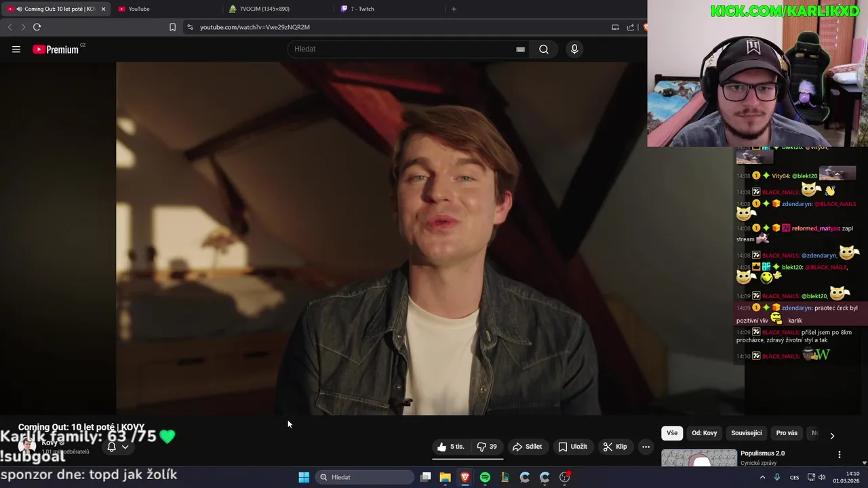
Task: Open Task View from the taskbar
Action: point(426,477)
